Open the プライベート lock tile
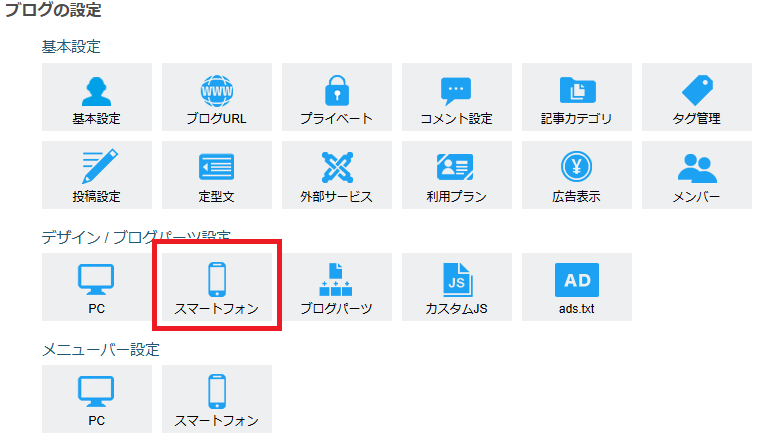The image size is (761, 441). 337,97
